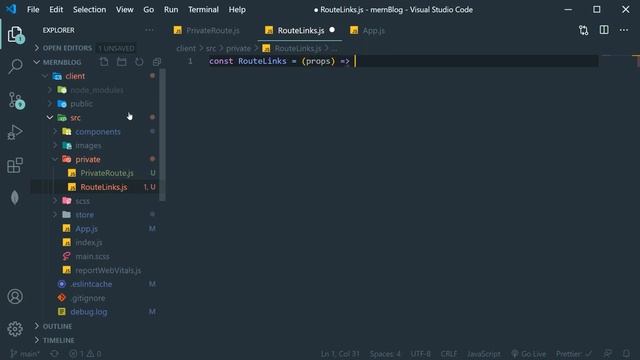The image size is (640, 360).
Task: Change UTF-8 file encoding
Action: 420,354
